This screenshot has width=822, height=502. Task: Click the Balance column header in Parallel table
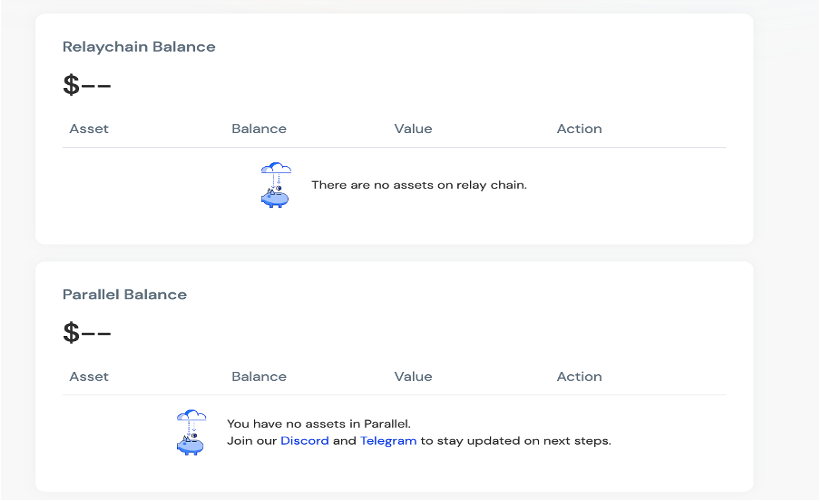[259, 377]
